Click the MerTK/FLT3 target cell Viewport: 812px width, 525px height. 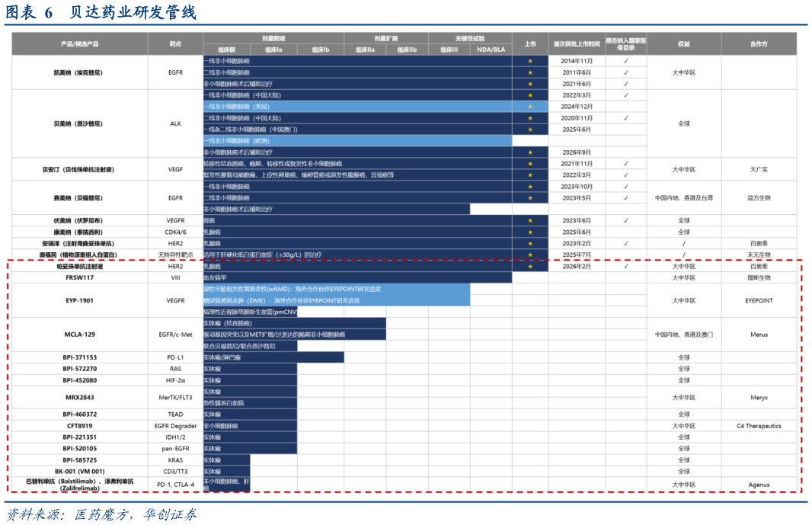pos(175,398)
